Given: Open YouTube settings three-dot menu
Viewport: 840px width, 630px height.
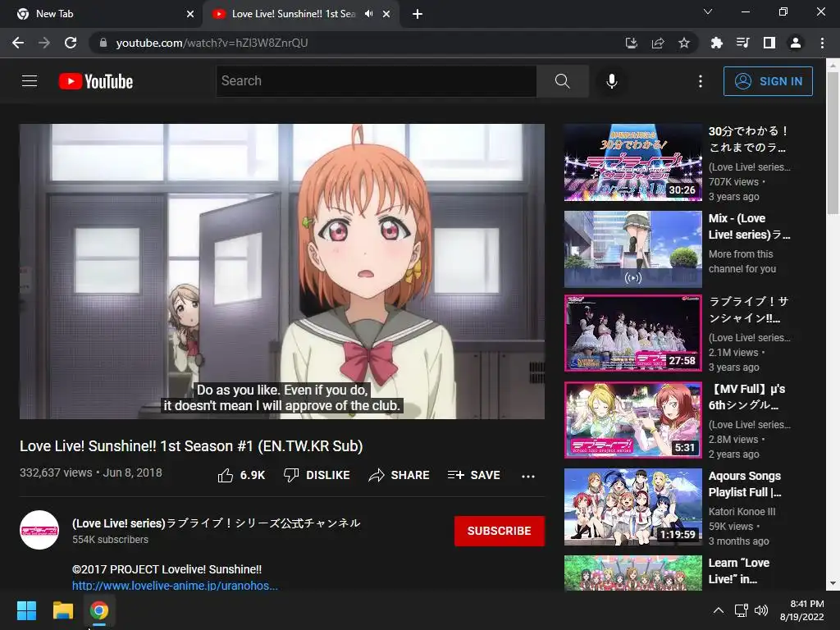Looking at the screenshot, I should [x=701, y=81].
